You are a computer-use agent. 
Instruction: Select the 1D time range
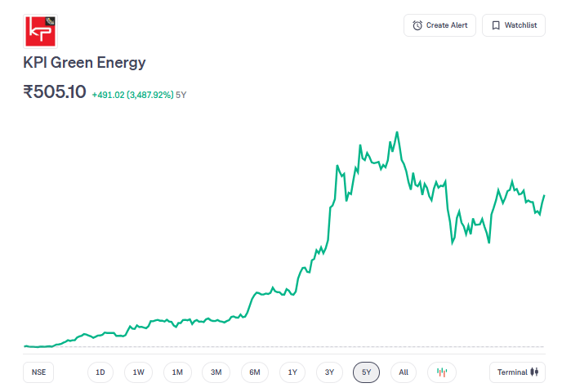tap(100, 372)
